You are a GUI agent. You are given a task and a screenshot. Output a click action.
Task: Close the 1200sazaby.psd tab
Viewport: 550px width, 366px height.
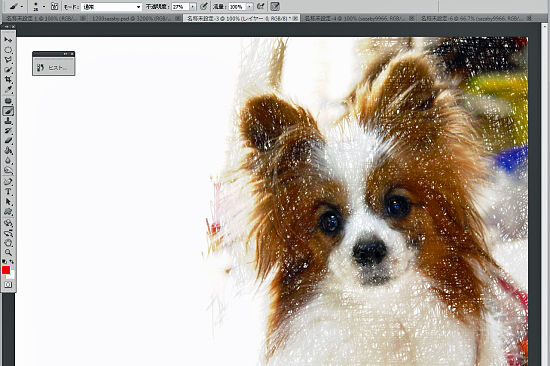point(178,18)
